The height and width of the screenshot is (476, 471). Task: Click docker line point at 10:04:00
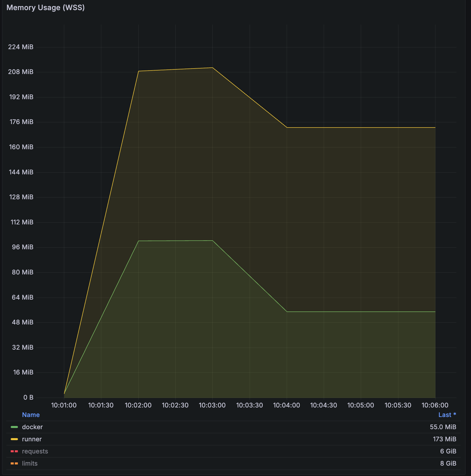tap(287, 312)
